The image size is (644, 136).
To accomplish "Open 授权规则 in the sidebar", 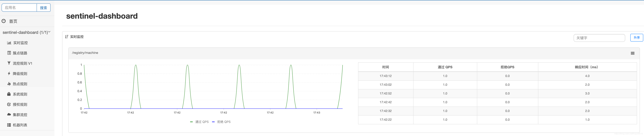I will tap(20, 105).
